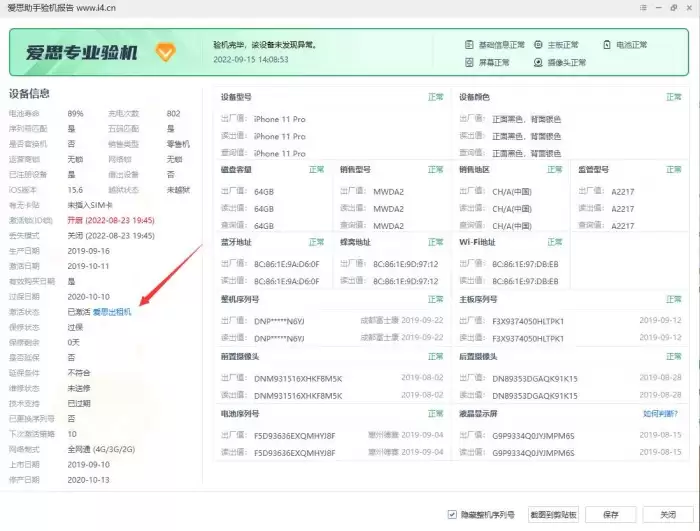The height and width of the screenshot is (531, 700).
Task: Click the 验机完毕 result message
Action: tap(265, 45)
